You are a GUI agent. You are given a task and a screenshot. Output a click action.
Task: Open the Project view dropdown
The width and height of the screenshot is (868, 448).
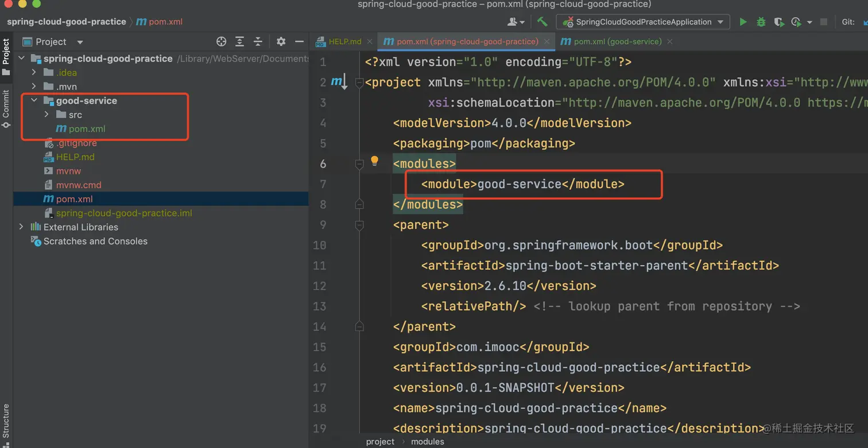tap(80, 42)
